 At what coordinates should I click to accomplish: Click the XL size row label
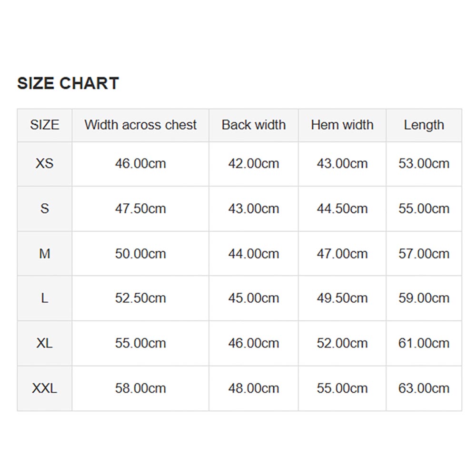click(x=45, y=343)
